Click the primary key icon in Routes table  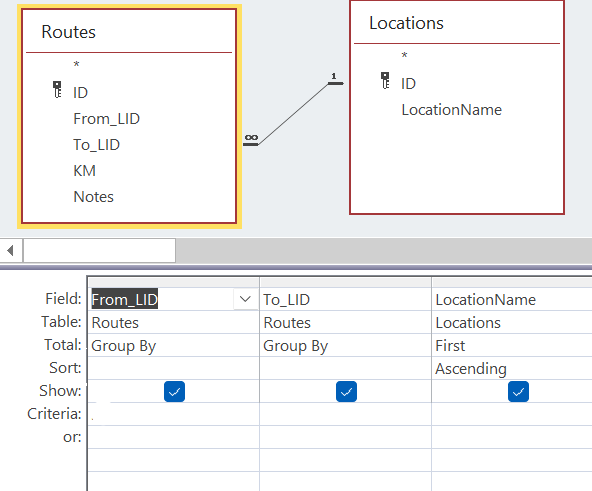[57, 90]
